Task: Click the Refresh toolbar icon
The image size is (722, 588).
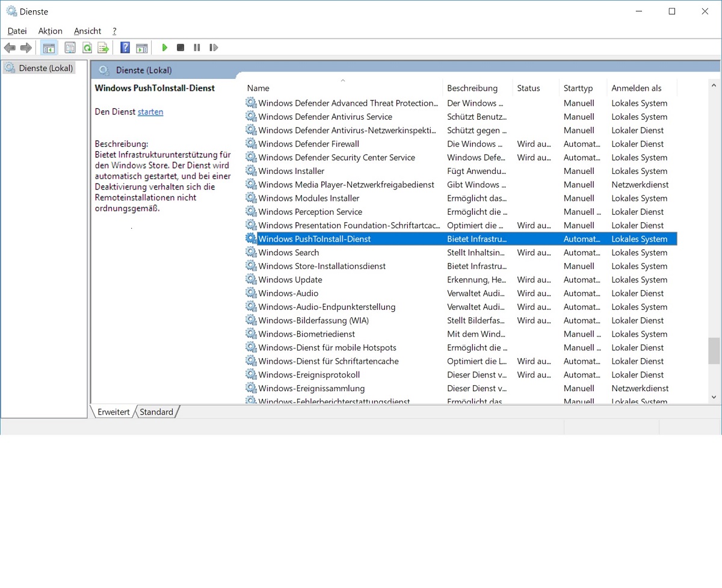Action: 87,48
